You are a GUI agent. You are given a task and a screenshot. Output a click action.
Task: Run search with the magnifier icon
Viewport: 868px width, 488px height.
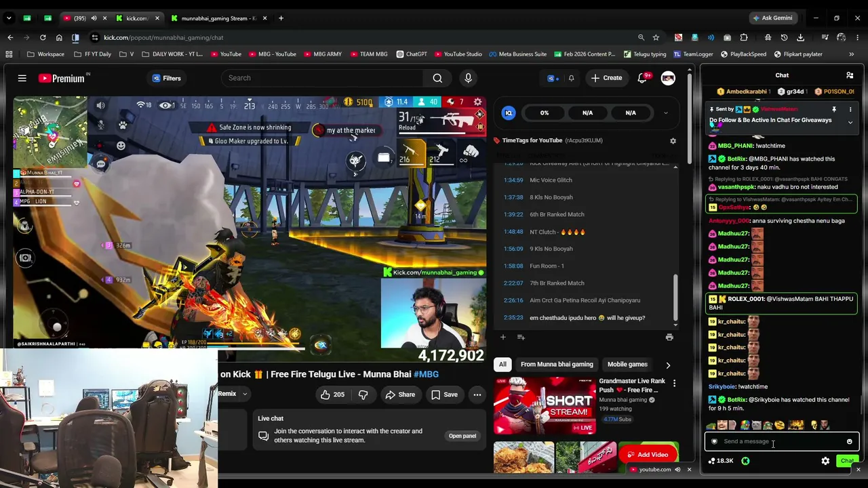pos(437,78)
